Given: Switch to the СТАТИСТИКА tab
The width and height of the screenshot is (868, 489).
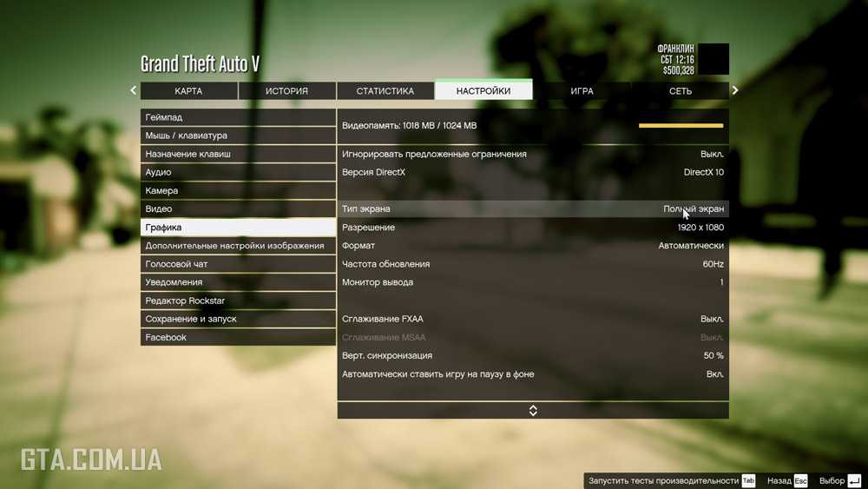Looking at the screenshot, I should click(385, 91).
